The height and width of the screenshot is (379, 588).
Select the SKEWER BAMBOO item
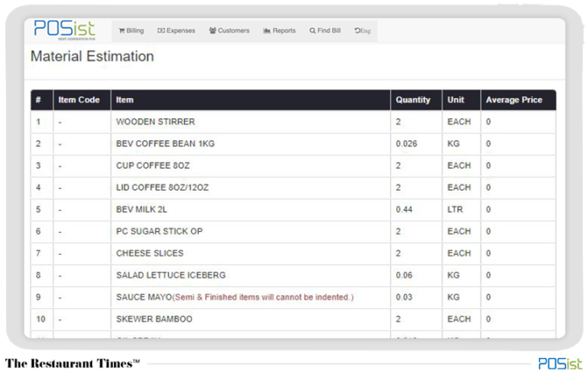tap(154, 319)
